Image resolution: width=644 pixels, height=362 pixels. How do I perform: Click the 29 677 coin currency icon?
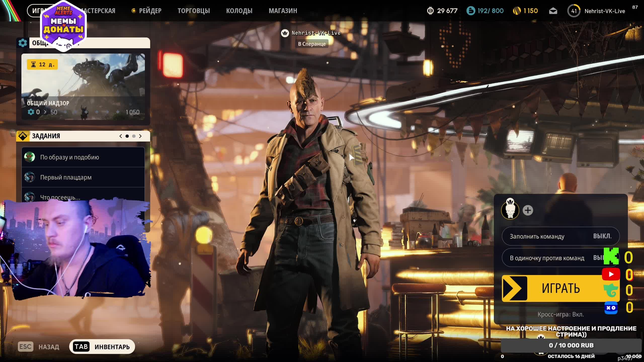[430, 11]
